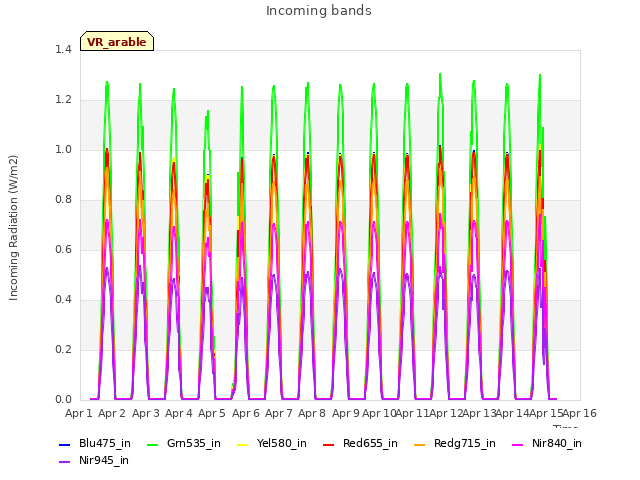Click the Apr 13 x-axis tick label
The width and height of the screenshot is (640, 480).
479,413
